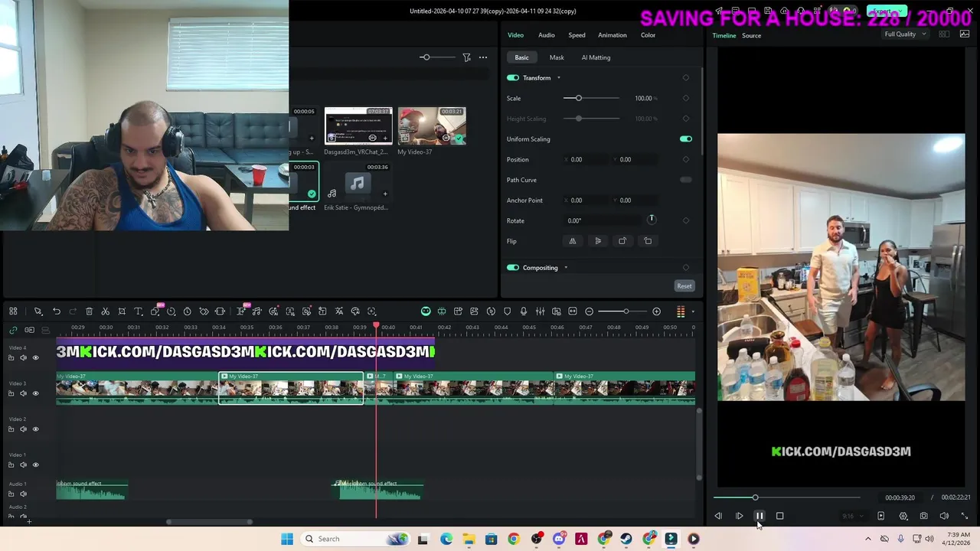Open the audio meter bars icon
This screenshot has width=980, height=551.
681,311
